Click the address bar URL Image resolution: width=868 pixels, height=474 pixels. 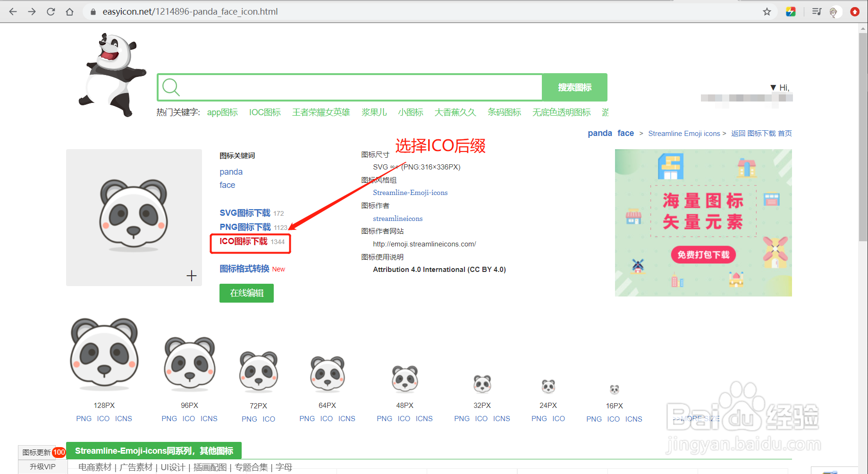click(x=190, y=11)
